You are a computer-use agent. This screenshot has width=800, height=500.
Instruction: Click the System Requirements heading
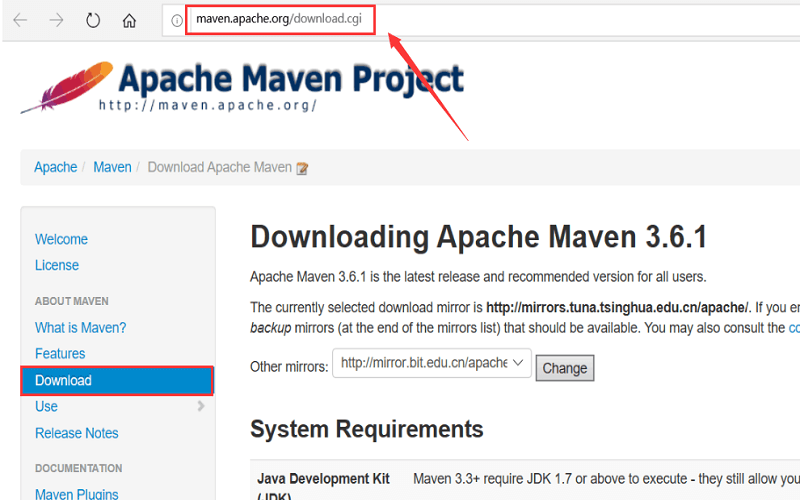pyautogui.click(x=366, y=429)
